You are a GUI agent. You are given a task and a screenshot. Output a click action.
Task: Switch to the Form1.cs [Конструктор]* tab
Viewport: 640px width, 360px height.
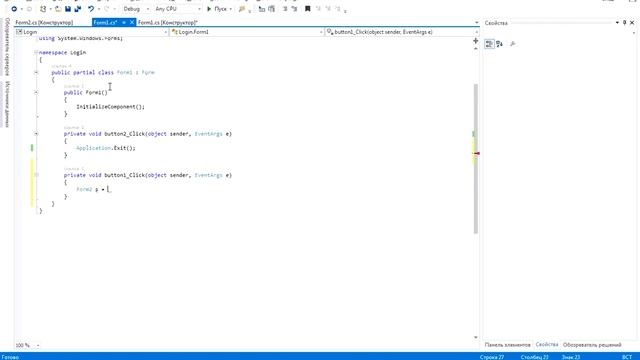(168, 22)
